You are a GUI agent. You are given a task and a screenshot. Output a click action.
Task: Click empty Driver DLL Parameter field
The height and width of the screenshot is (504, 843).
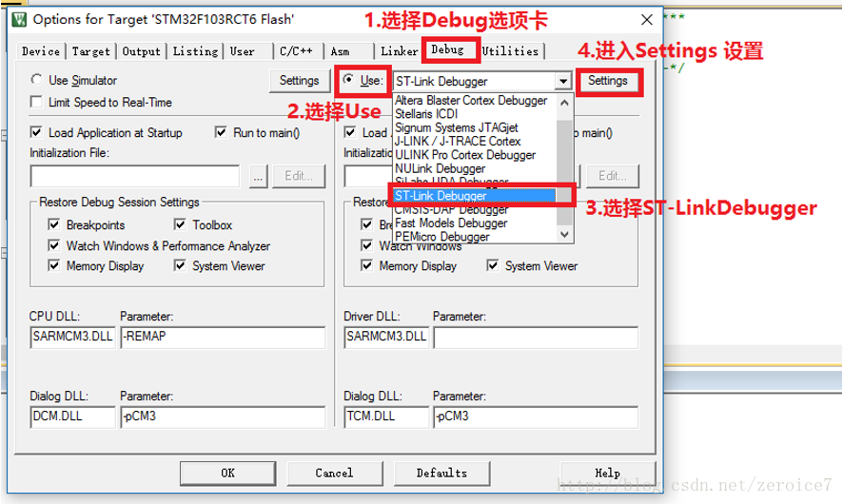536,338
